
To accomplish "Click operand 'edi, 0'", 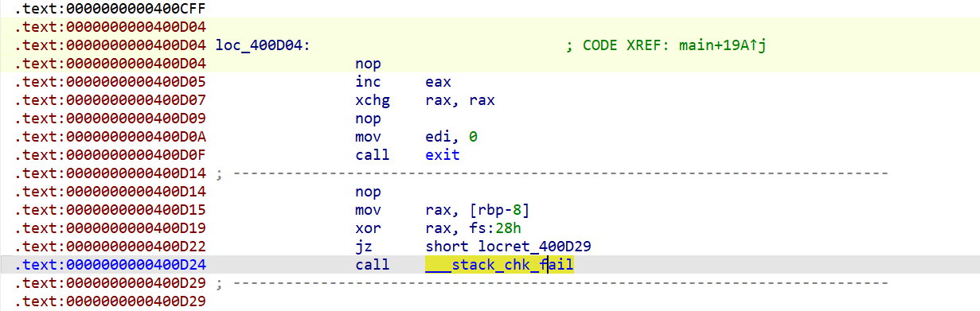I will pyautogui.click(x=451, y=137).
